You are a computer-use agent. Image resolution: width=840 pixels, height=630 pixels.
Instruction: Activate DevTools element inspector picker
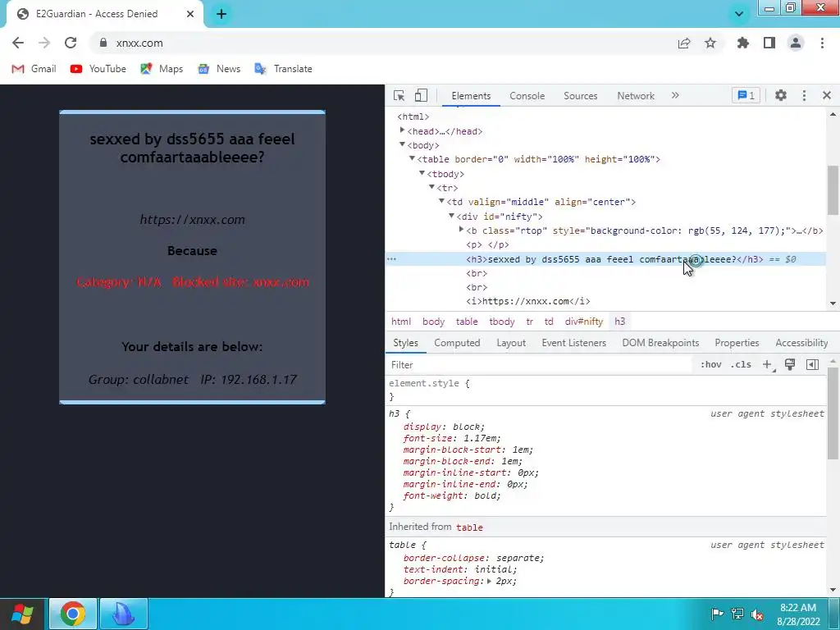(399, 96)
